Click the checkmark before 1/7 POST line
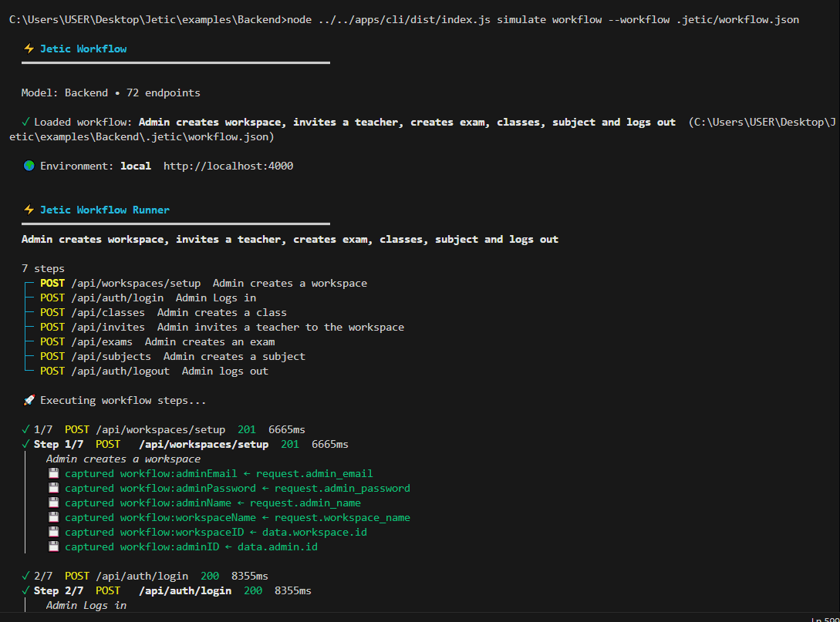This screenshot has height=622, width=840. coord(25,429)
